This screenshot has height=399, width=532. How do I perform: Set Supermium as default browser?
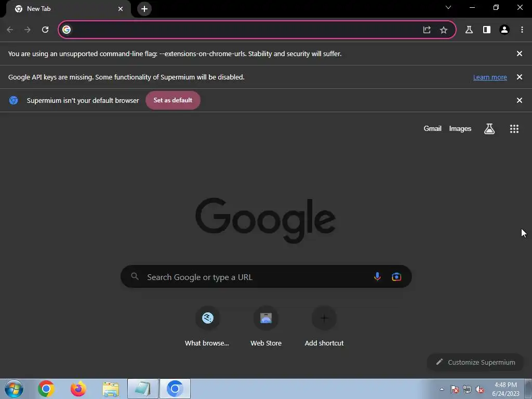[x=172, y=100]
